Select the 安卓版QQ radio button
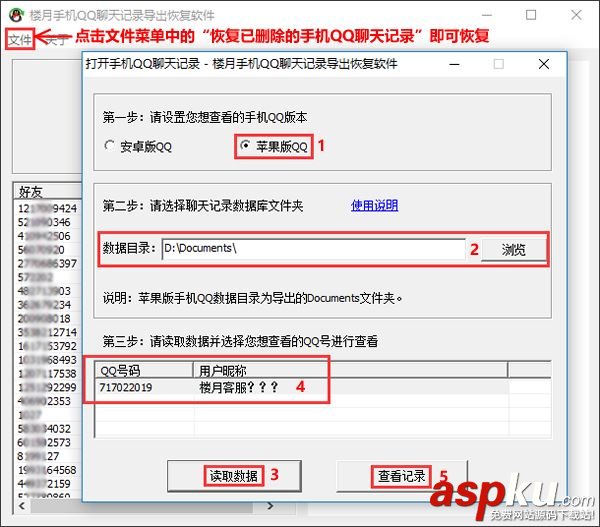Viewport: 600px width, 527px height. point(139,147)
